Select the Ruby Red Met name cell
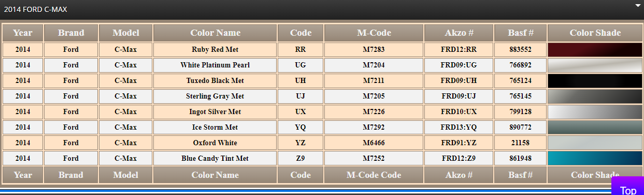This screenshot has height=195, width=644. (x=216, y=50)
